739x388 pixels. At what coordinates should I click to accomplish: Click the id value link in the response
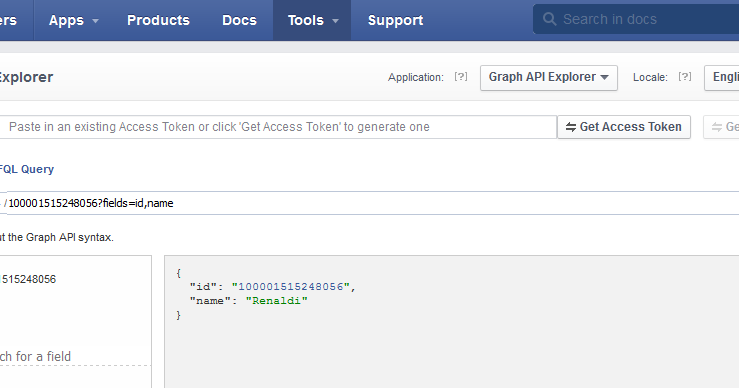click(x=290, y=287)
